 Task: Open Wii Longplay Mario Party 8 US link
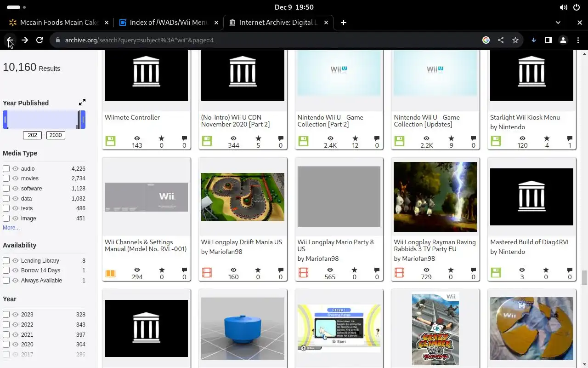click(x=336, y=246)
